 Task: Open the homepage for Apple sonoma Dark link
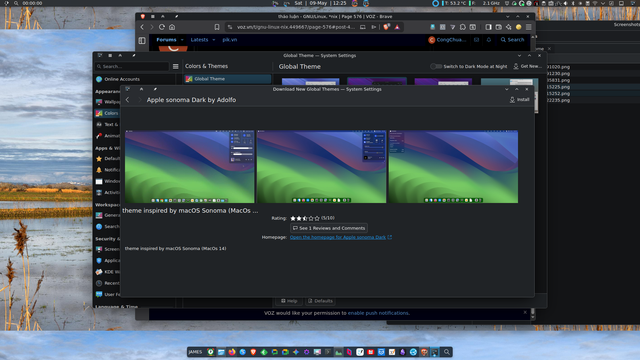[x=340, y=237]
